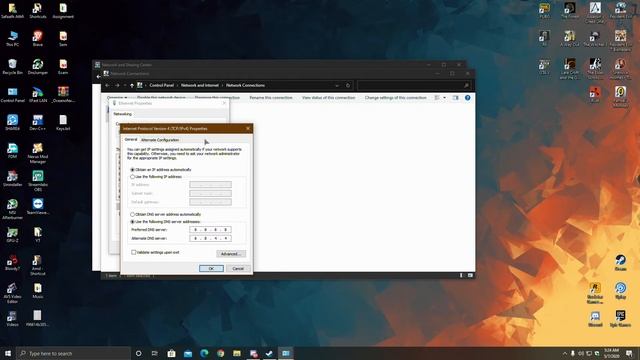Click Control Panel in the address breadcrumb
This screenshot has height=360, width=640.
(x=162, y=85)
